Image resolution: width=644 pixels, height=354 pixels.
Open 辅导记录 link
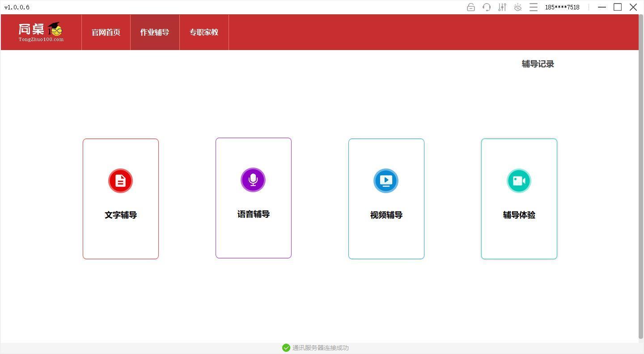point(538,64)
